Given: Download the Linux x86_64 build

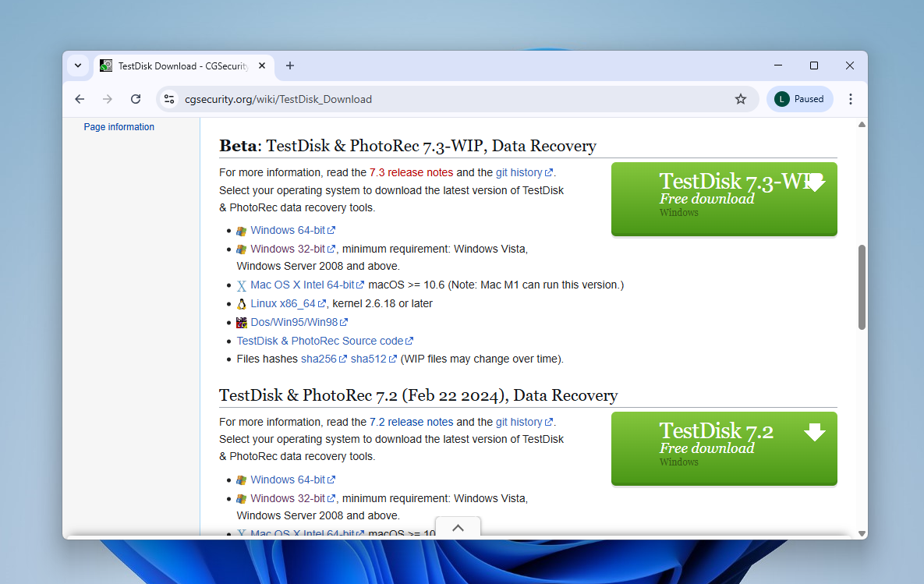Looking at the screenshot, I should tap(288, 303).
